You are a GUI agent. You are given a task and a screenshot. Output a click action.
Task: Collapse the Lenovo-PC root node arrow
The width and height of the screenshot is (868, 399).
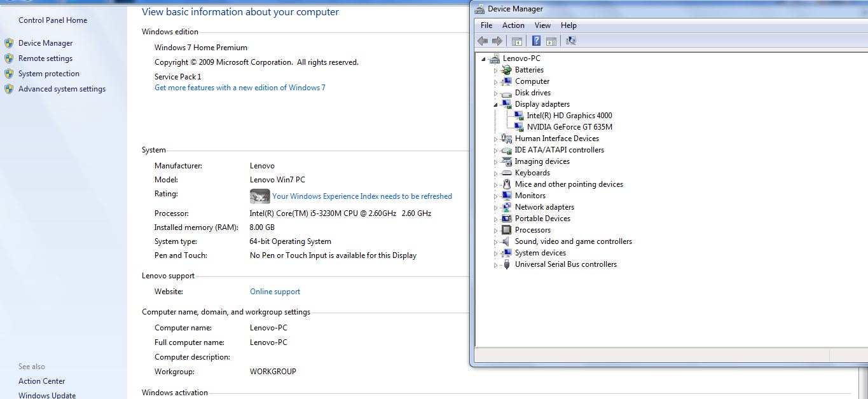(x=484, y=59)
